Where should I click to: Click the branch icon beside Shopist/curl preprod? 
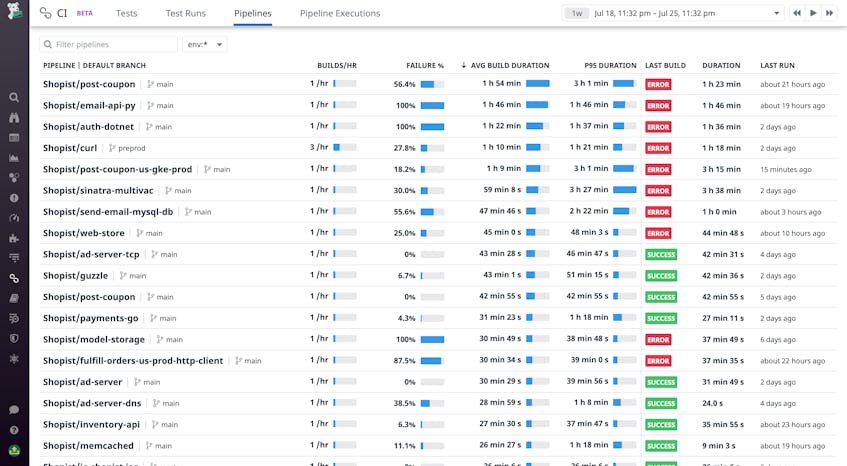click(112, 148)
